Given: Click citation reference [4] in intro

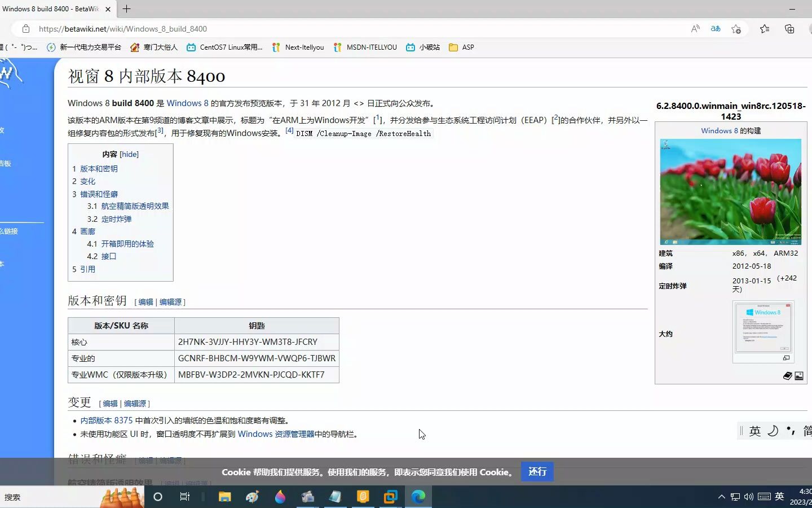Looking at the screenshot, I should pyautogui.click(x=289, y=130).
